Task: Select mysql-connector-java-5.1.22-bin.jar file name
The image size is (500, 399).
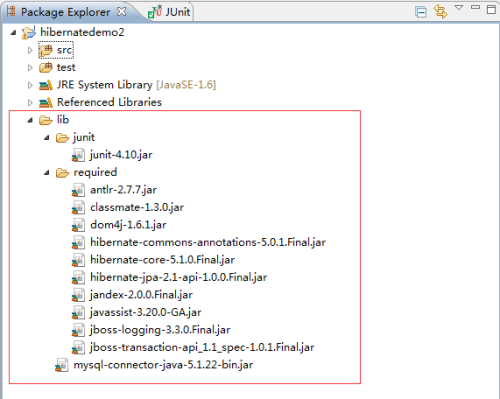Action: [163, 365]
